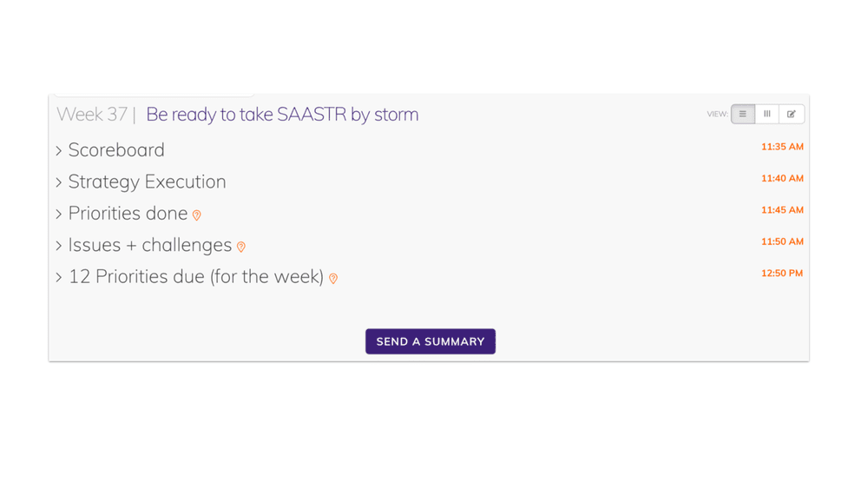Image resolution: width=868 pixels, height=489 pixels.
Task: Expand the Priorities done chevron
Action: [59, 214]
